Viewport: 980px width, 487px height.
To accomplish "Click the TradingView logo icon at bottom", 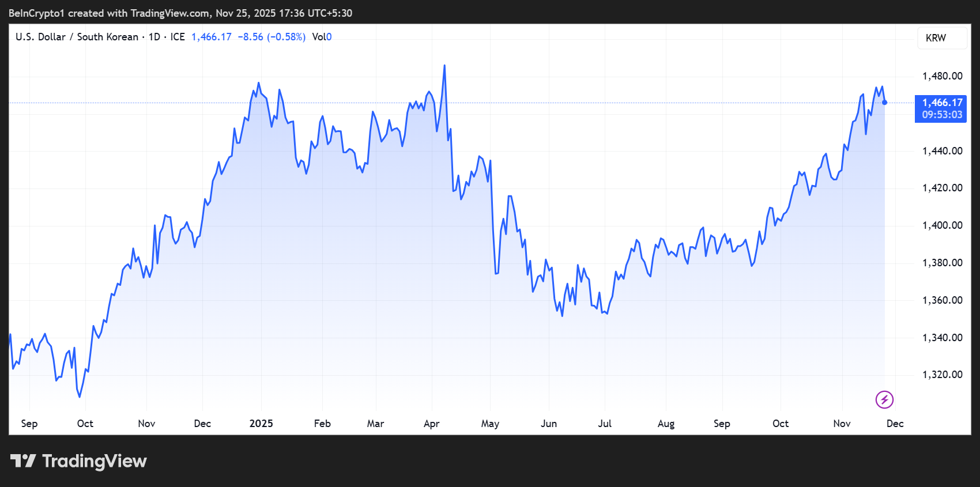I will point(23,461).
